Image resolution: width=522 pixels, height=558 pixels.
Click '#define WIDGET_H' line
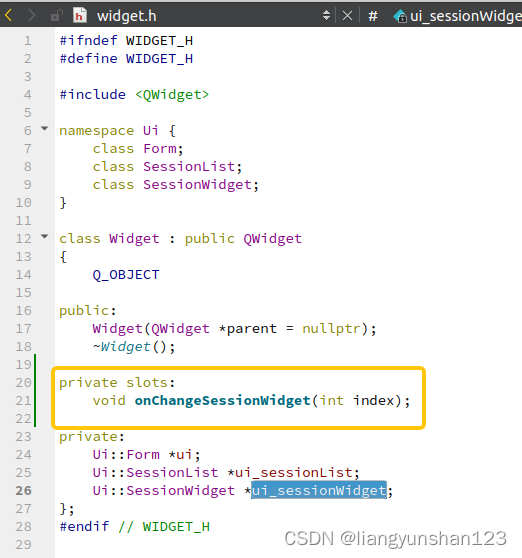point(126,59)
